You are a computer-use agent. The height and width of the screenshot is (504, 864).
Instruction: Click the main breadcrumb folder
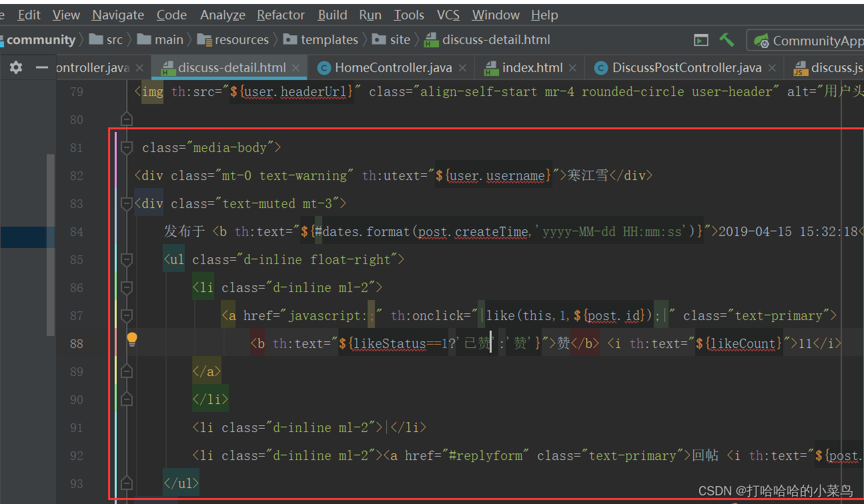coord(160,40)
